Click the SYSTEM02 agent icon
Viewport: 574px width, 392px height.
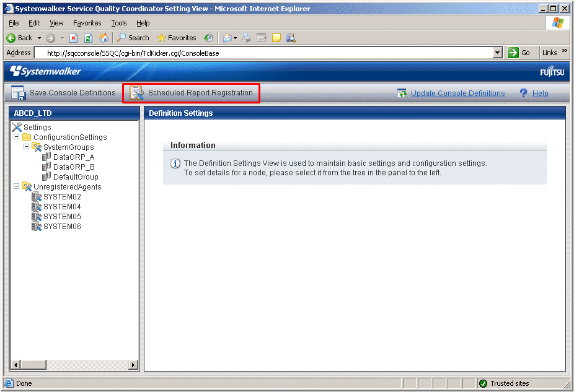point(37,197)
